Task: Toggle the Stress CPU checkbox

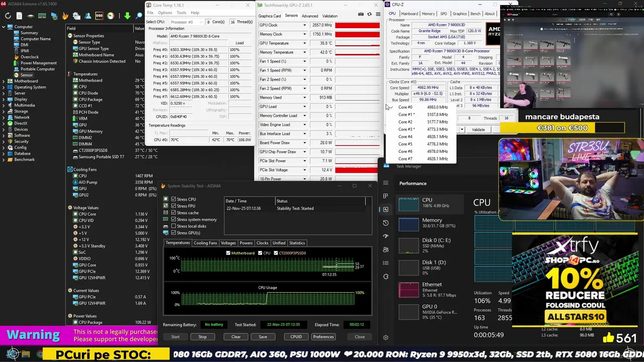Action: tap(174, 199)
